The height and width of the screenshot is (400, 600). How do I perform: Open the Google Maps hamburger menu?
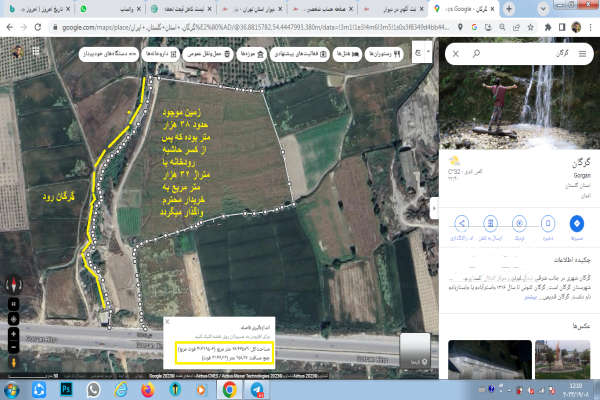coord(582,54)
